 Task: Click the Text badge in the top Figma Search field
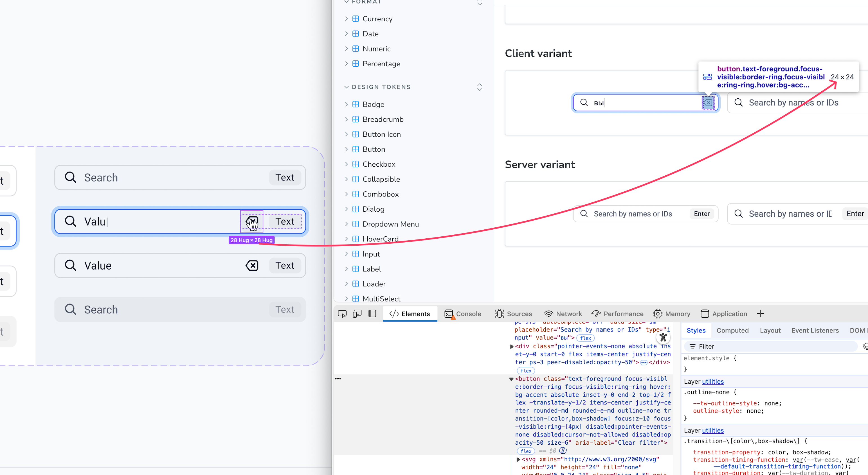pyautogui.click(x=285, y=177)
